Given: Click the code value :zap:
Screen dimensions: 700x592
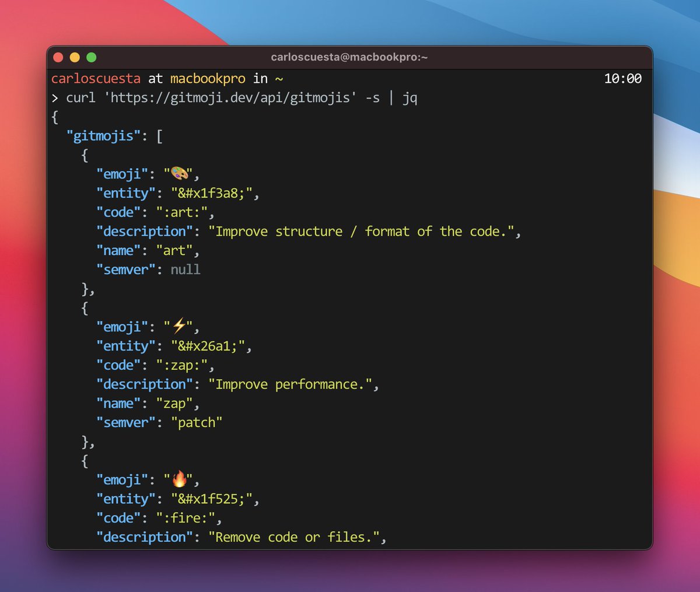Looking at the screenshot, I should pyautogui.click(x=182, y=366).
